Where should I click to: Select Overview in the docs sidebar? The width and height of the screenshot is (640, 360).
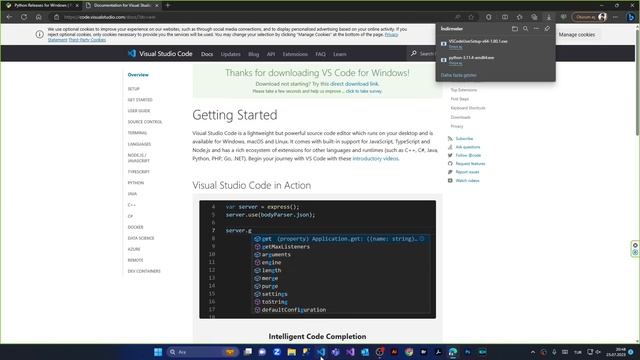click(138, 75)
